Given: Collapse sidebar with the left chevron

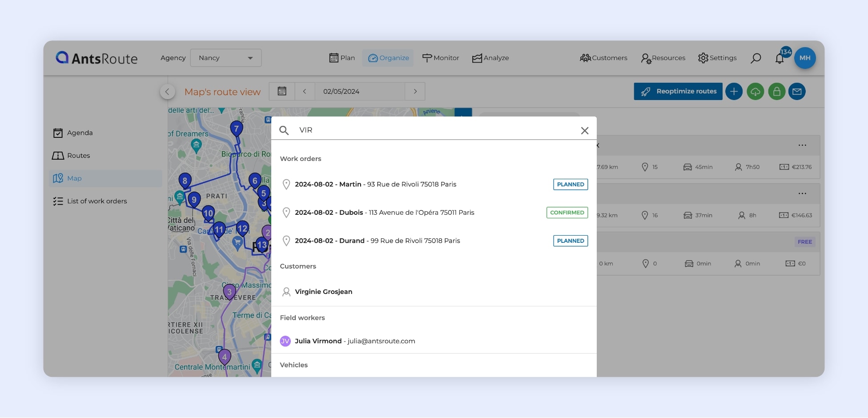Looking at the screenshot, I should pyautogui.click(x=167, y=92).
